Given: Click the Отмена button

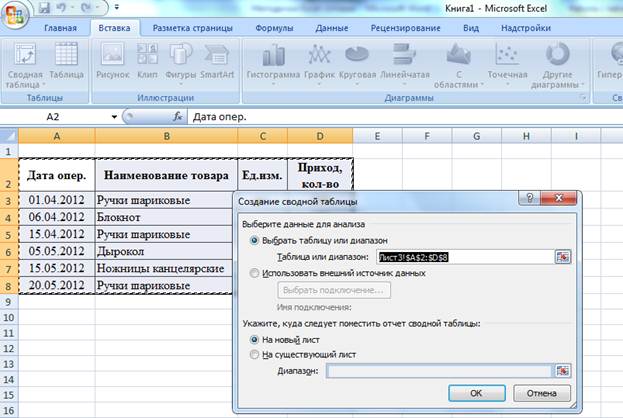Looking at the screenshot, I should coord(542,393).
